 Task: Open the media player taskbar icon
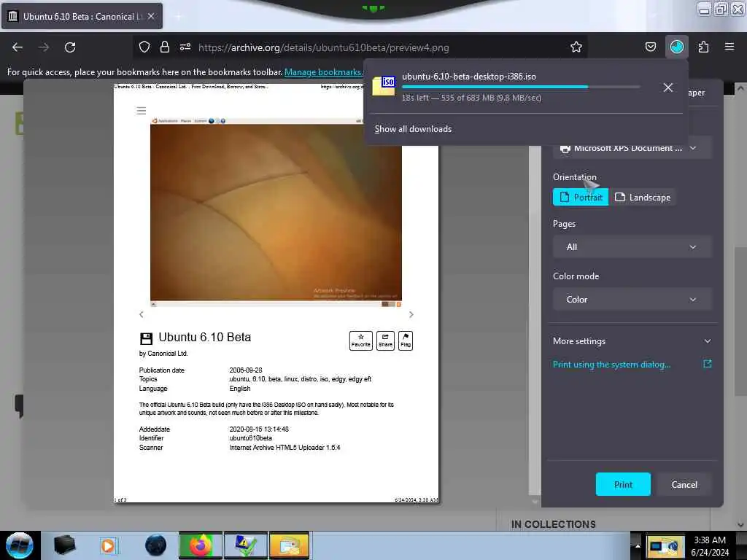(108, 545)
